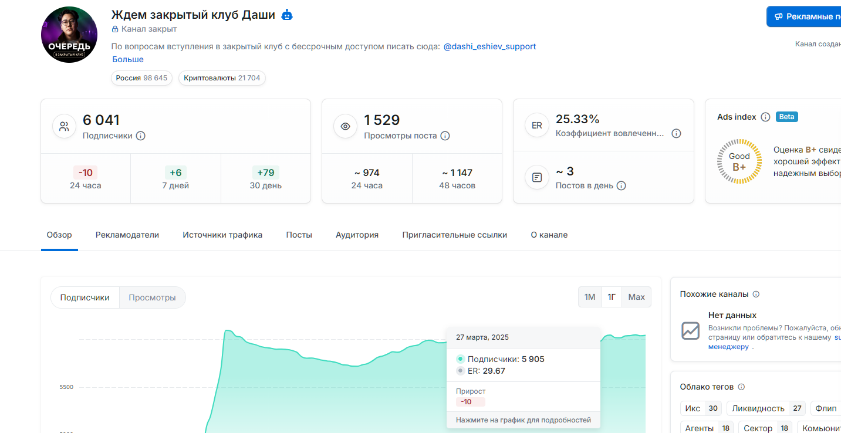Select the Ликвидность 27 tag

(x=766, y=408)
